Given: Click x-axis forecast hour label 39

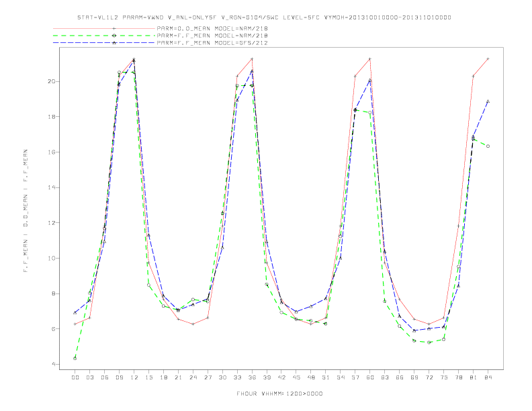Looking at the screenshot, I should tap(267, 377).
